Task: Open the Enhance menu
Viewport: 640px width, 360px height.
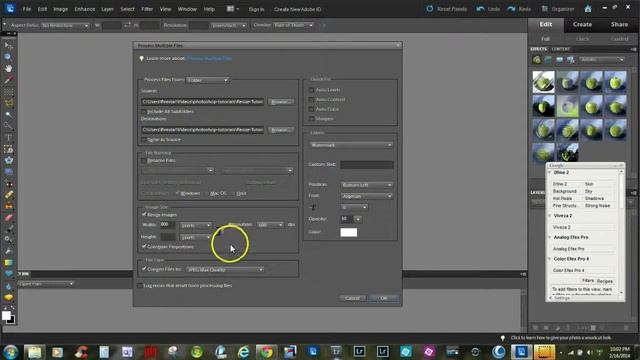Action: (84, 9)
